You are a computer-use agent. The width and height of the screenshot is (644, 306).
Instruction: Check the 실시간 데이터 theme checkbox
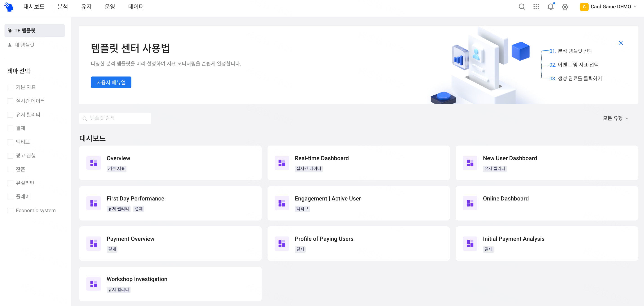(10, 101)
